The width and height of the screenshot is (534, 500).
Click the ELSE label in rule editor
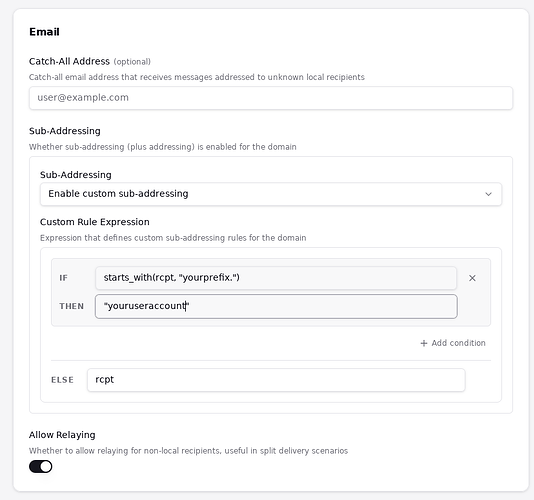click(x=62, y=380)
